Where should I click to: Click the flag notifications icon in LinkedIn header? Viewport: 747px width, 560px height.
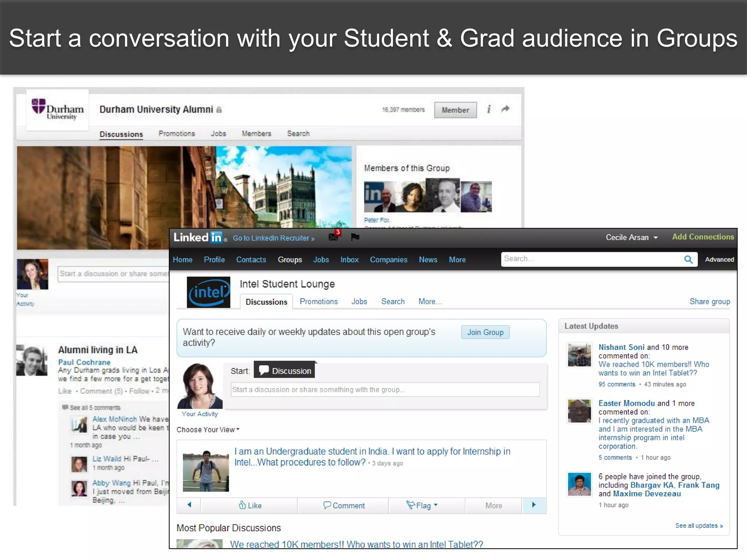click(x=355, y=237)
